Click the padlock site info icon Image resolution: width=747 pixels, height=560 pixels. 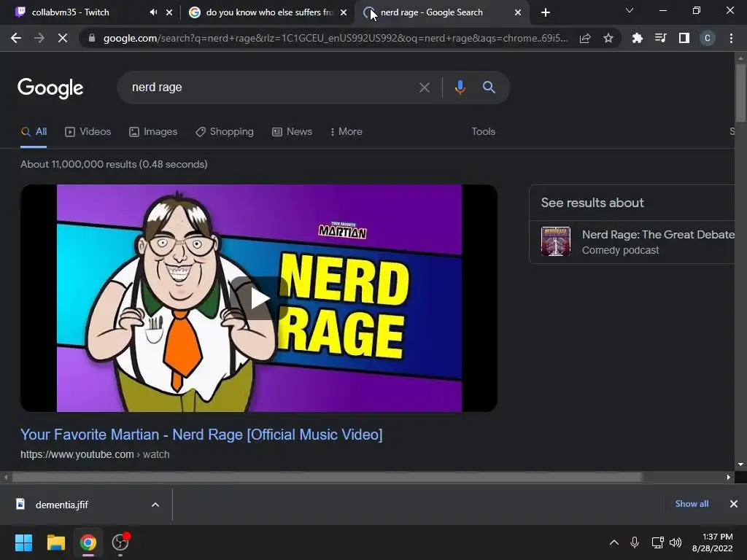pyautogui.click(x=92, y=38)
